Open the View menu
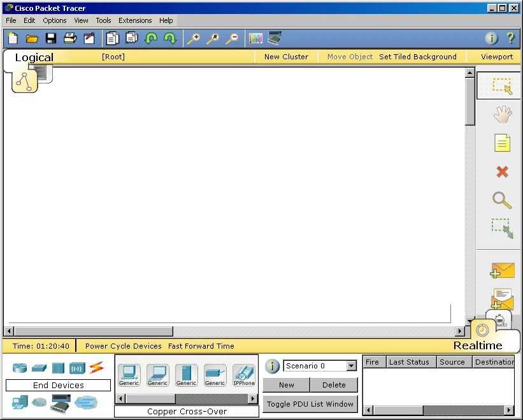This screenshot has width=523, height=420. [x=81, y=20]
